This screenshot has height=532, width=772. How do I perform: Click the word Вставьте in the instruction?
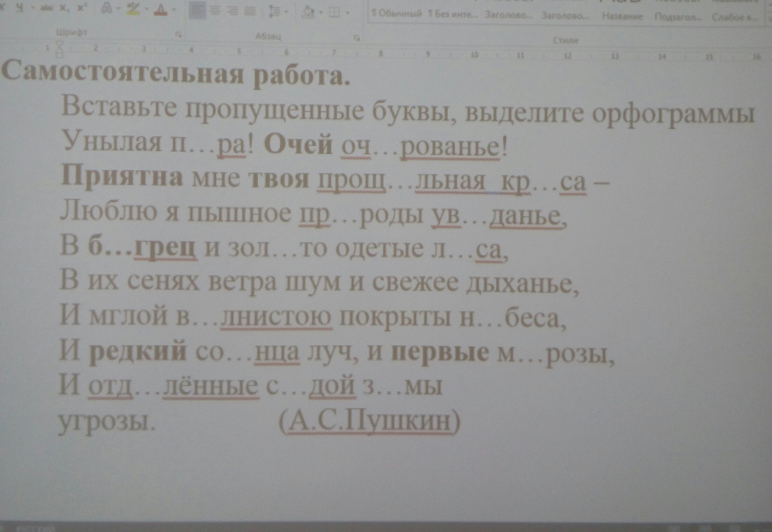(x=119, y=106)
